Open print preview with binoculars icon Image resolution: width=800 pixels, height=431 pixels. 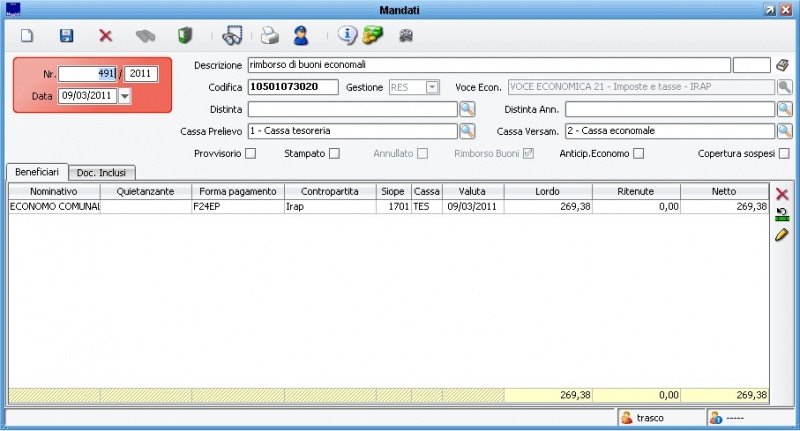(232, 36)
